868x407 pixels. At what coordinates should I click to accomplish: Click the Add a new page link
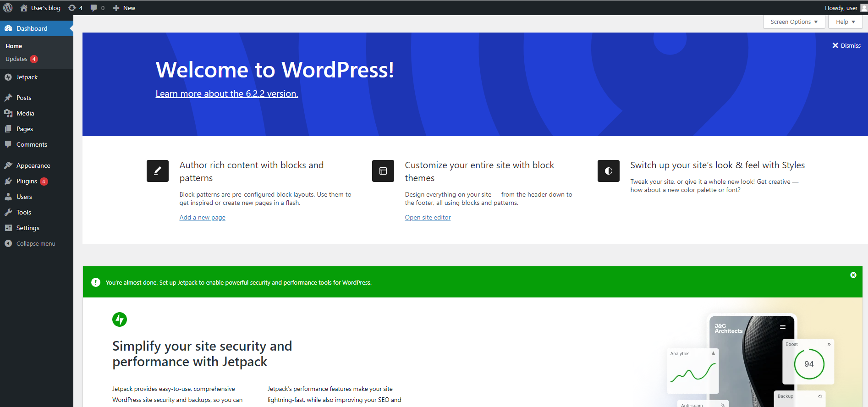point(203,217)
